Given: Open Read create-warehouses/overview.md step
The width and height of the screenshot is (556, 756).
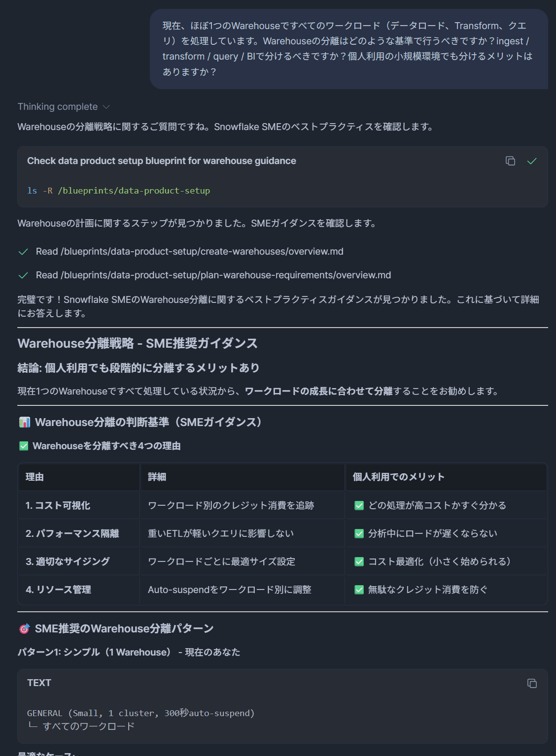Looking at the screenshot, I should click(x=190, y=252).
